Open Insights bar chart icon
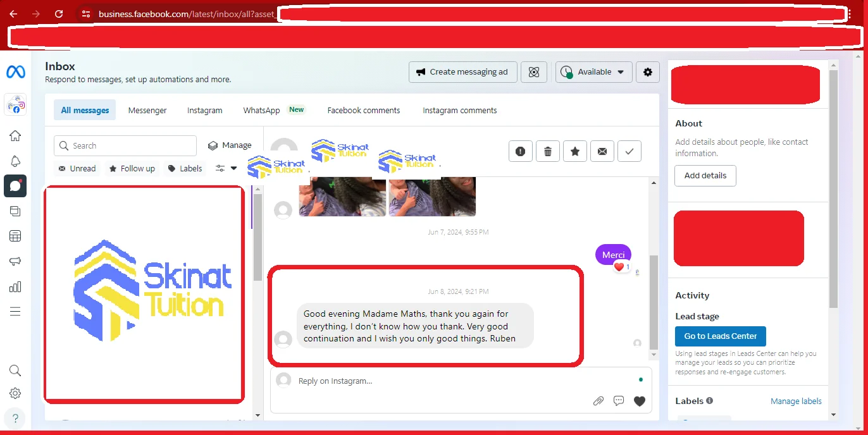This screenshot has height=435, width=868. (15, 286)
